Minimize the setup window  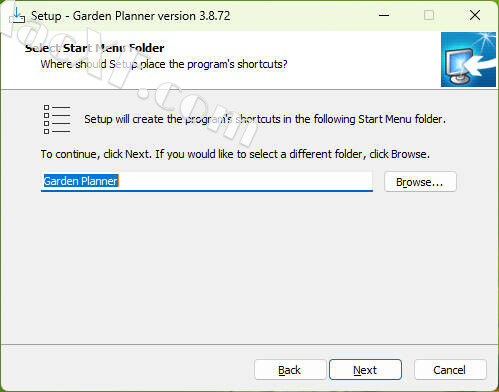[x=384, y=15]
